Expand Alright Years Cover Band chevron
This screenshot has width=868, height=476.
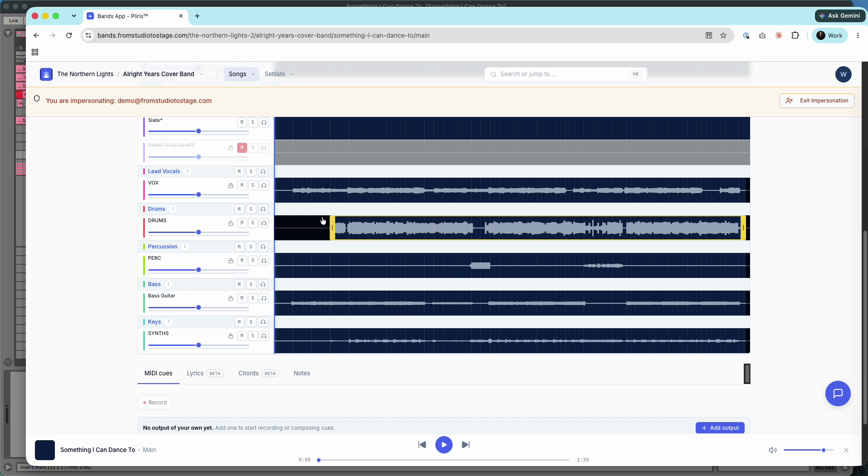point(201,74)
